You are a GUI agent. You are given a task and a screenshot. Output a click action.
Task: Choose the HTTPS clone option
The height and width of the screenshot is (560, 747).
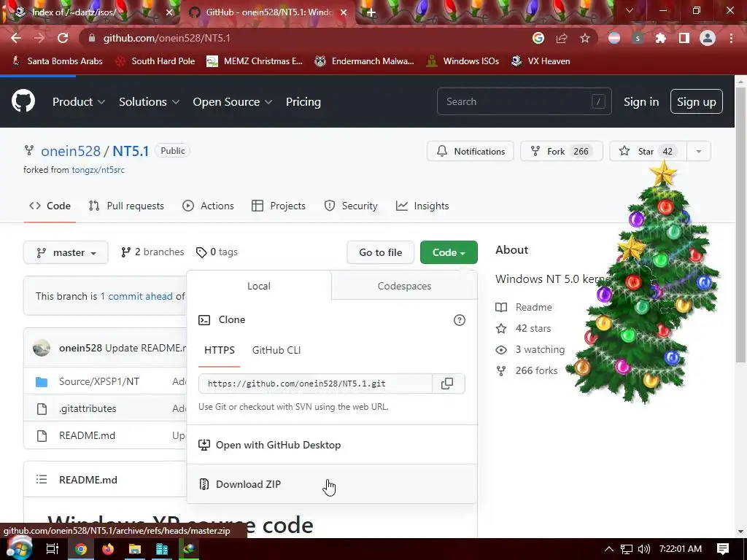pos(220,350)
